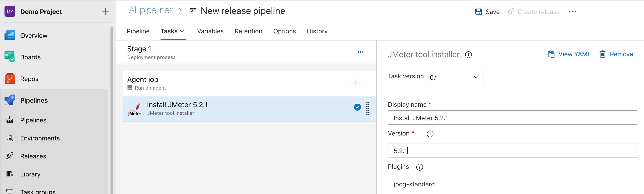Click the Library sidebar label
Image resolution: width=644 pixels, height=194 pixels.
click(x=30, y=174)
